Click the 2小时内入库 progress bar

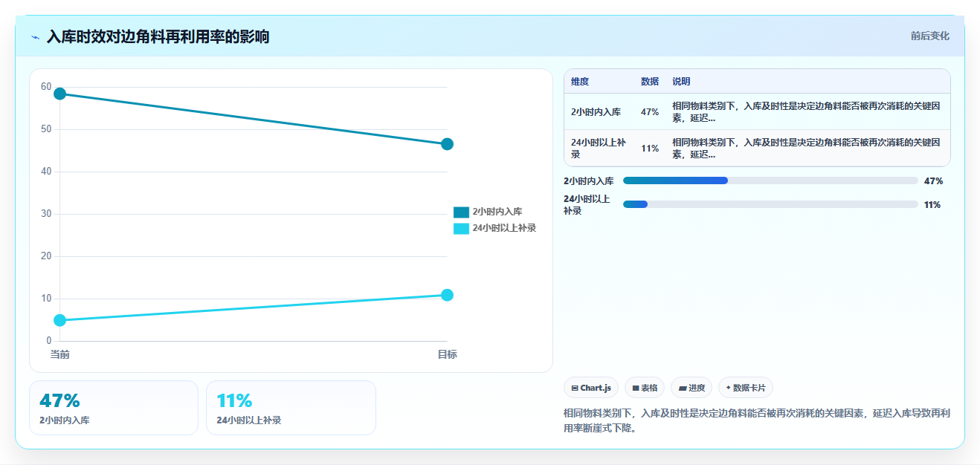(770, 181)
